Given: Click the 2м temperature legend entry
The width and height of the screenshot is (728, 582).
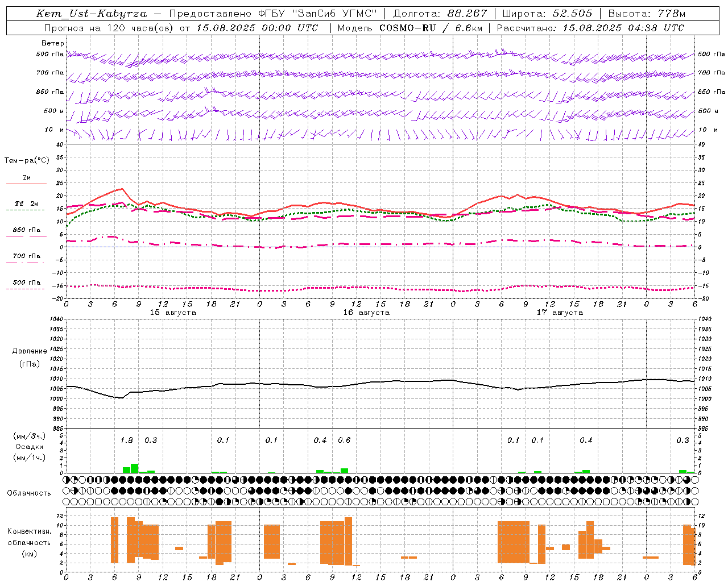Looking at the screenshot, I should tap(27, 177).
